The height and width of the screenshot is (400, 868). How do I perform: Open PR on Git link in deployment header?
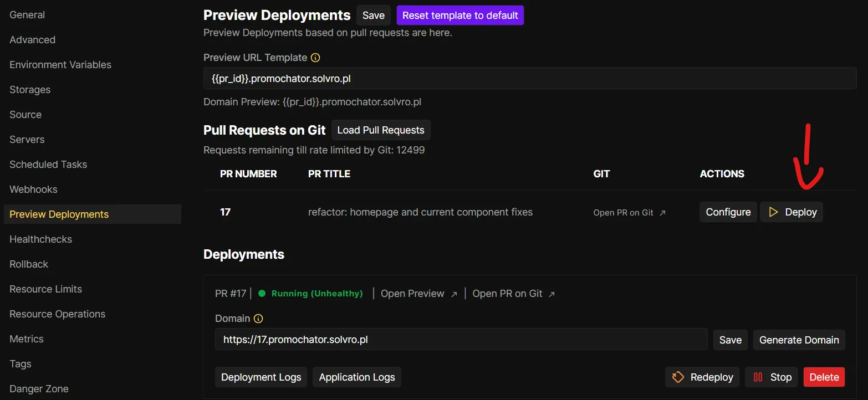(x=507, y=294)
